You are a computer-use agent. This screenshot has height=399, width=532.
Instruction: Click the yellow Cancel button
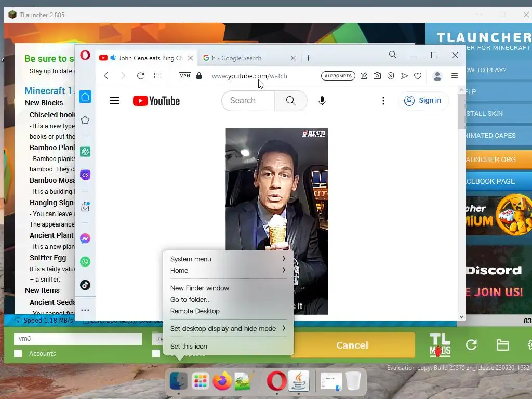(x=352, y=345)
